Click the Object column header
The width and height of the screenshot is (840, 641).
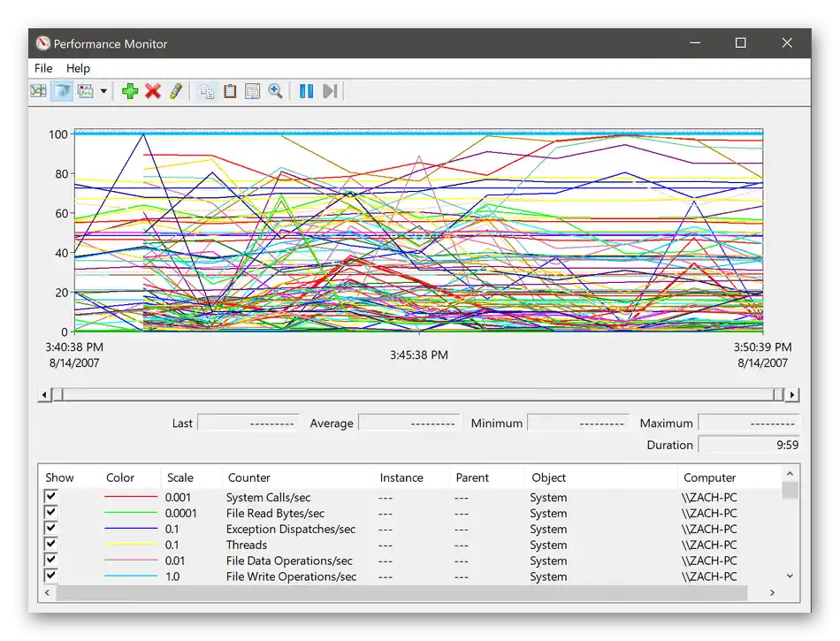[548, 477]
